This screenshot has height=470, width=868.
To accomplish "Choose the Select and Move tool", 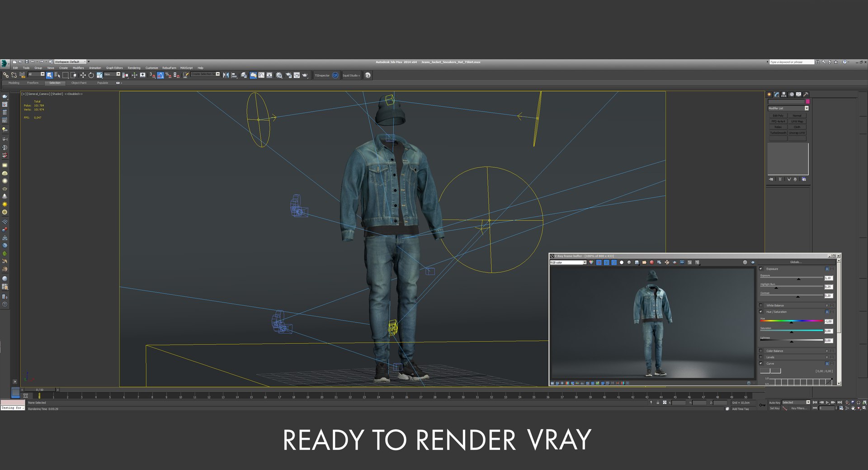I will coord(83,75).
